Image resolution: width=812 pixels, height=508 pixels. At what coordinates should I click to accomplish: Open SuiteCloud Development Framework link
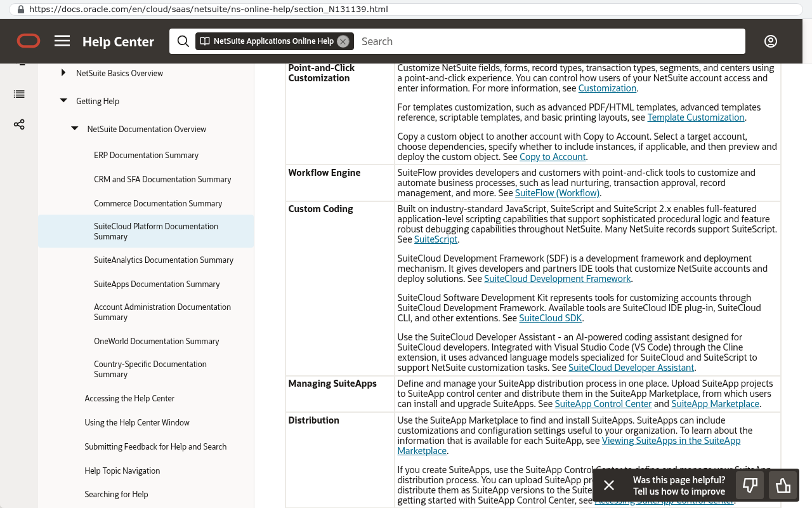point(558,279)
